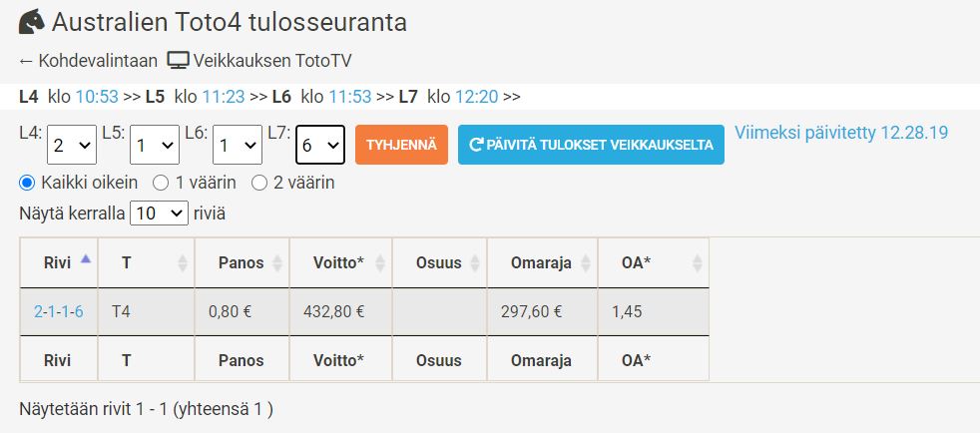Open the 2-1-1-6 row link
The width and height of the screenshot is (980, 433).
coord(58,311)
